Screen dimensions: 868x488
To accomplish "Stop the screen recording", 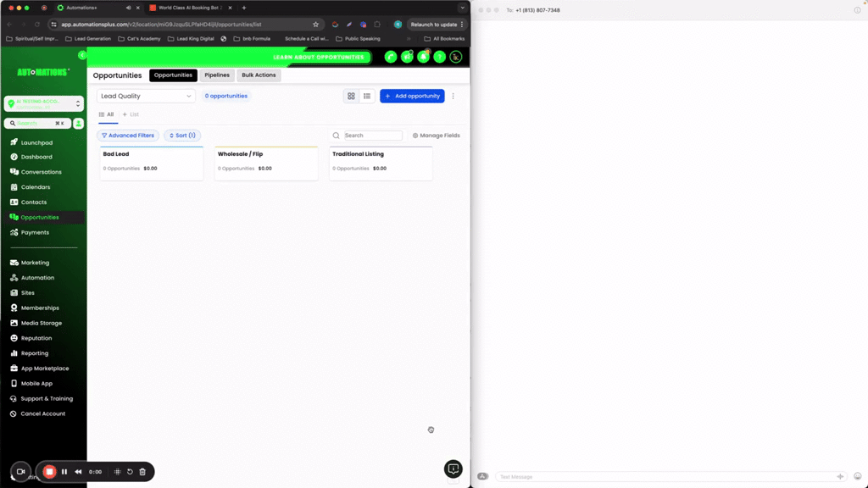I will click(x=50, y=472).
